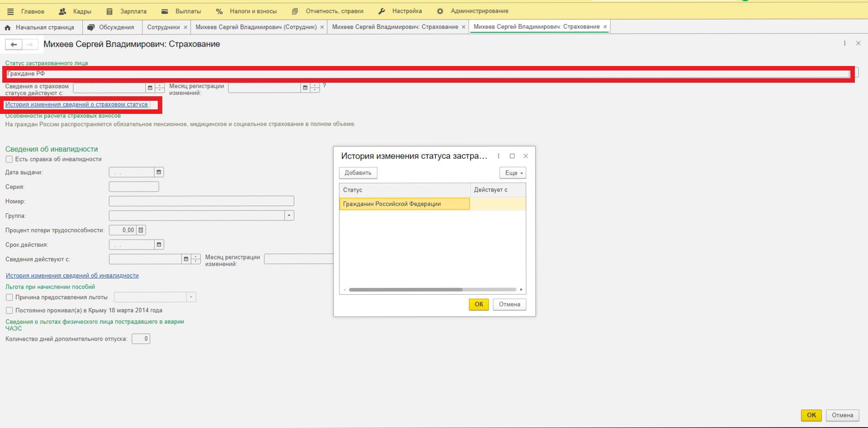Switch to the 'Сотрудники' tab
The height and width of the screenshot is (428, 868).
pyautogui.click(x=163, y=27)
